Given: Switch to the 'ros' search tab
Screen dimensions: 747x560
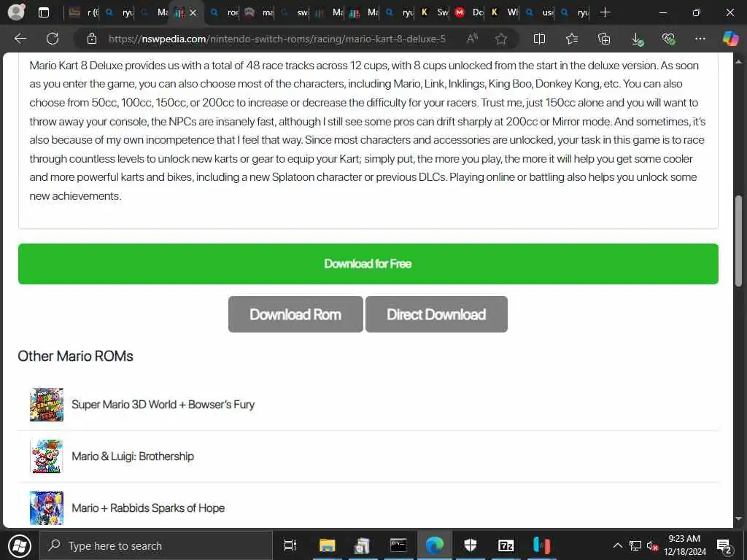Looking at the screenshot, I should point(224,12).
